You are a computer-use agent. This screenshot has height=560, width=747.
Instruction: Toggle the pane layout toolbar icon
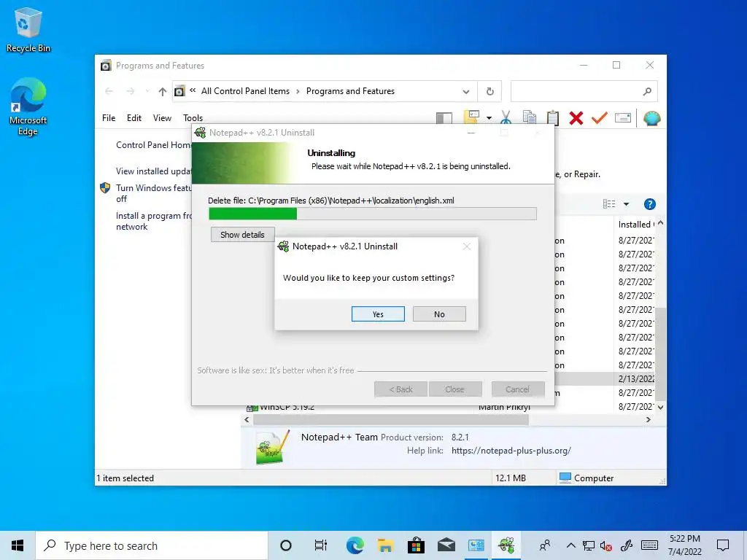444,118
